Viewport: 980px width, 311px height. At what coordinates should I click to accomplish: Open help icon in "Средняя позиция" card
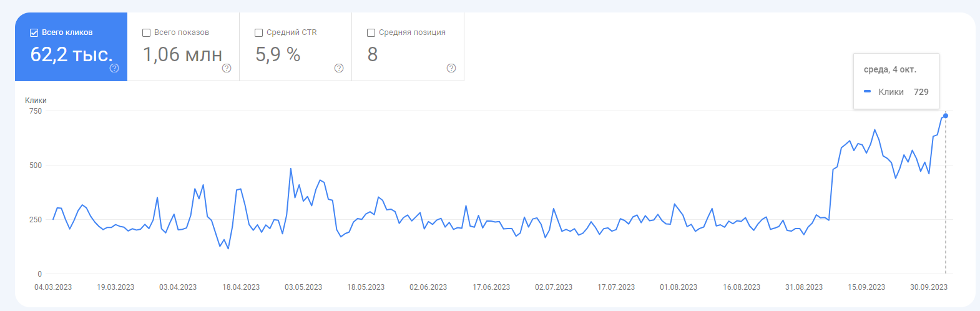pos(451,68)
